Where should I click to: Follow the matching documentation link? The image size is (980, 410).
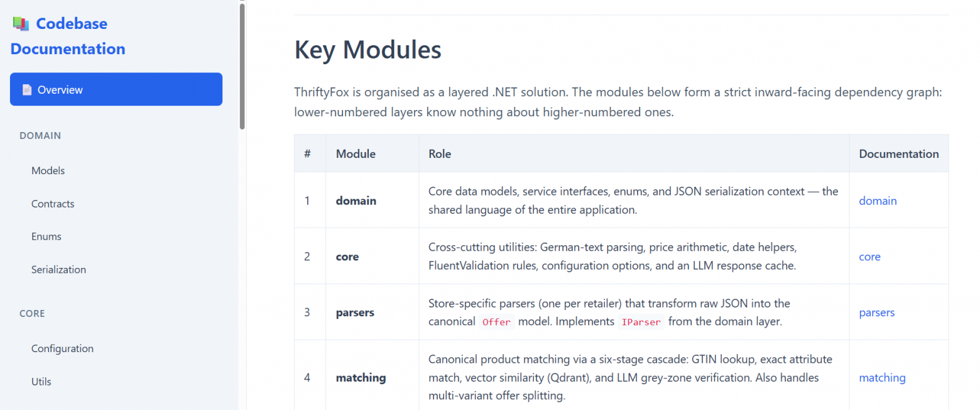(x=882, y=377)
